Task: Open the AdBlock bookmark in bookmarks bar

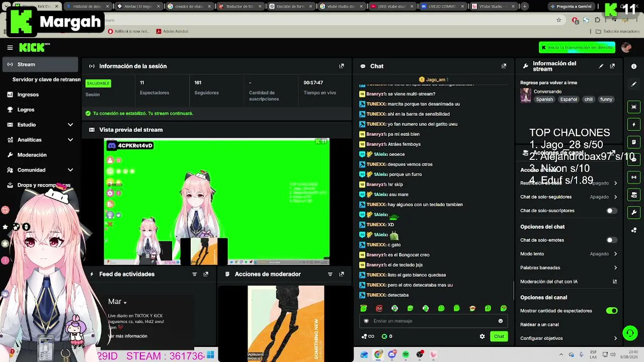Action: 129,31
